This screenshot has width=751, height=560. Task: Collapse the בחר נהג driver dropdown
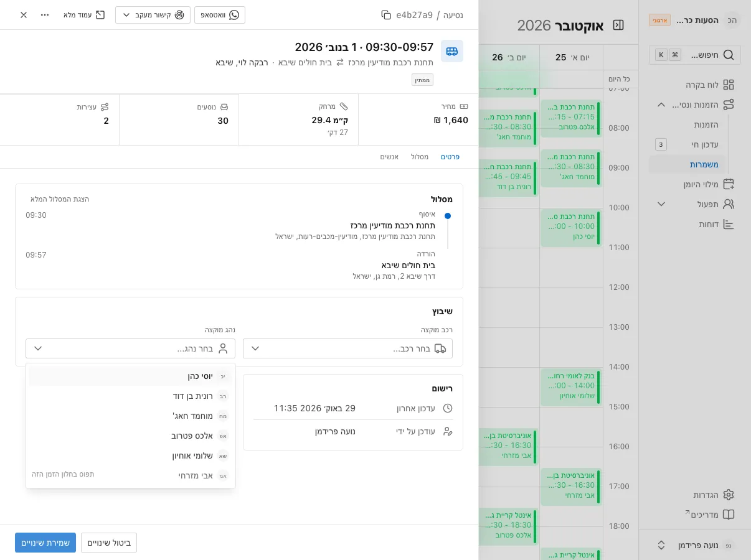coord(130,348)
